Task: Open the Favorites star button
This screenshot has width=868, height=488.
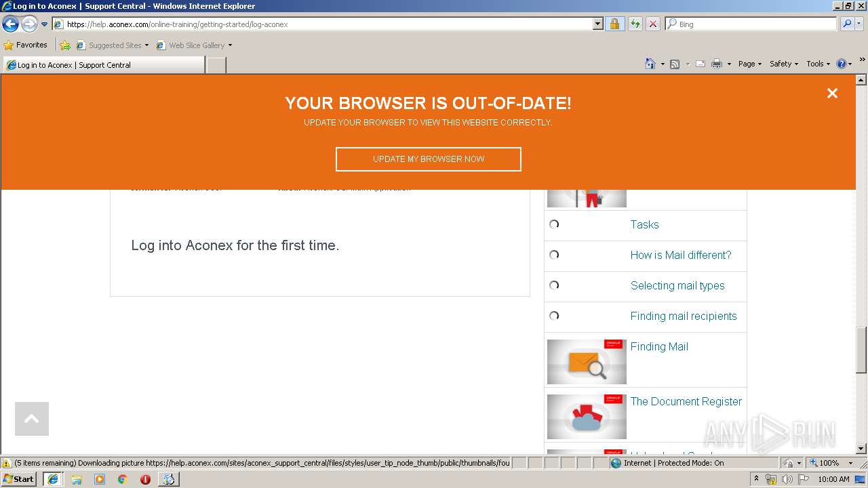Action: [x=26, y=45]
